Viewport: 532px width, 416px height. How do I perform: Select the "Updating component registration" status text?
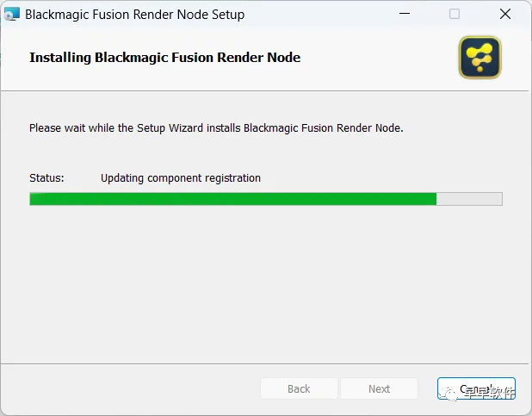click(181, 178)
